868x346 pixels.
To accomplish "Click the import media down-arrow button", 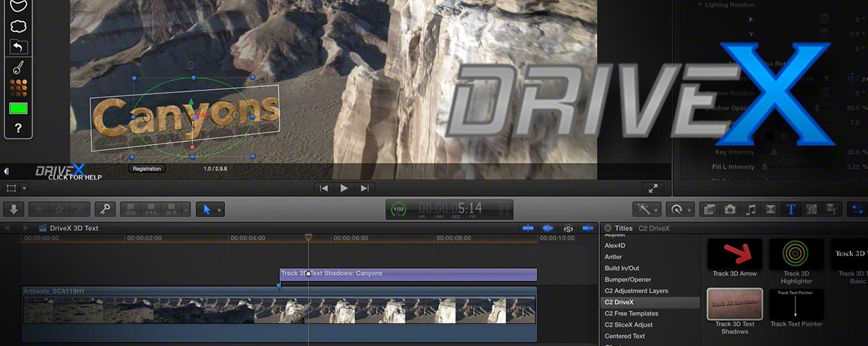I will click(14, 209).
